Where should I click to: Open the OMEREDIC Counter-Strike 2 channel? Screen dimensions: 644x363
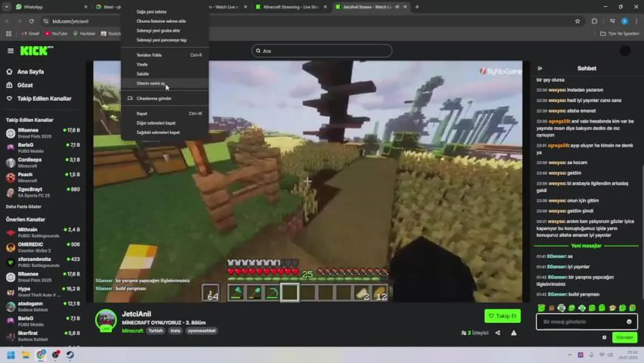43,247
